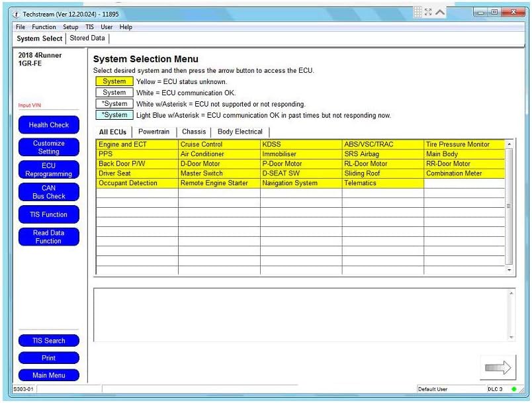Switch to the Powertrain tab
Viewport: 532px width, 403px height.
(x=154, y=132)
